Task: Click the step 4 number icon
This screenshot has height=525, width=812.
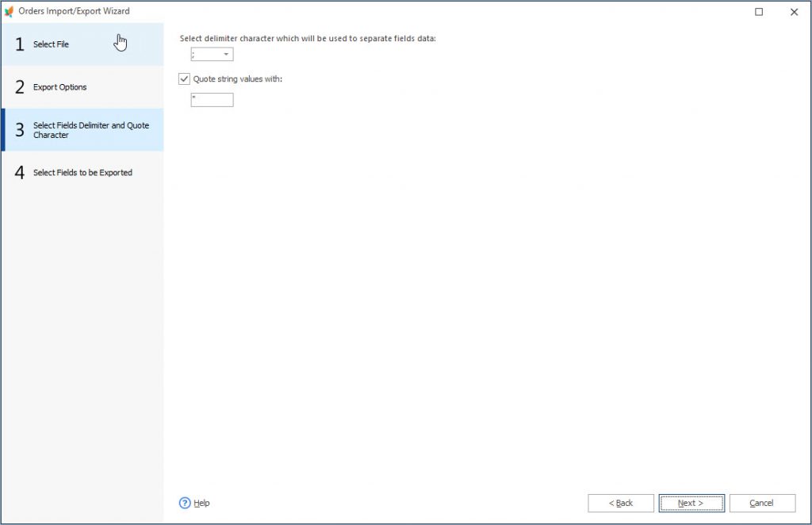Action: pos(19,172)
